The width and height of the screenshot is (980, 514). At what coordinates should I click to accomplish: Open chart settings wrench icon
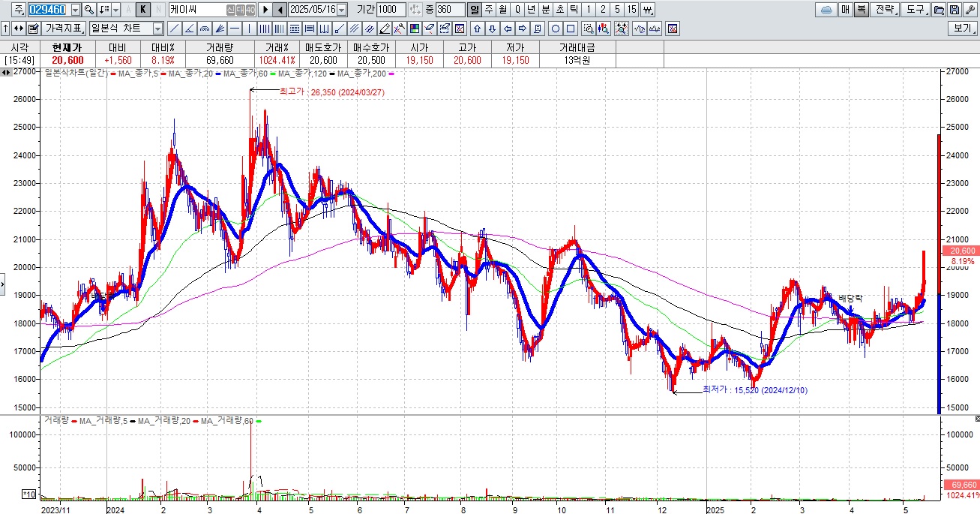970,10
